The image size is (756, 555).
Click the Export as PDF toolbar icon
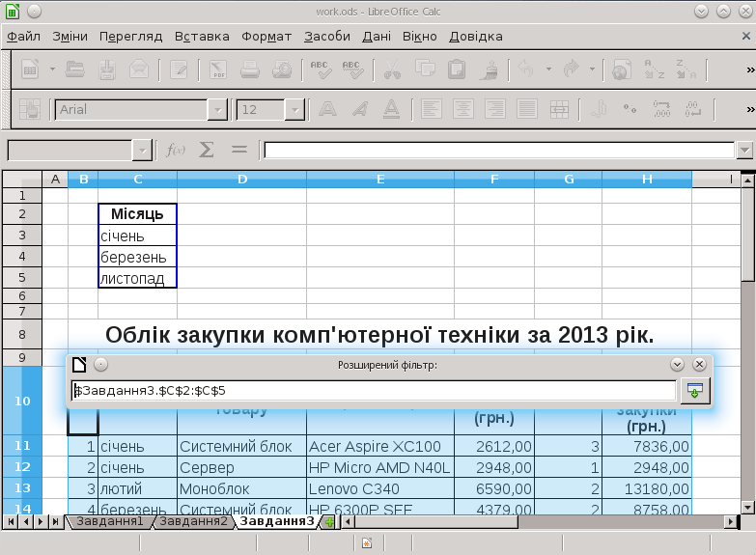click(217, 69)
